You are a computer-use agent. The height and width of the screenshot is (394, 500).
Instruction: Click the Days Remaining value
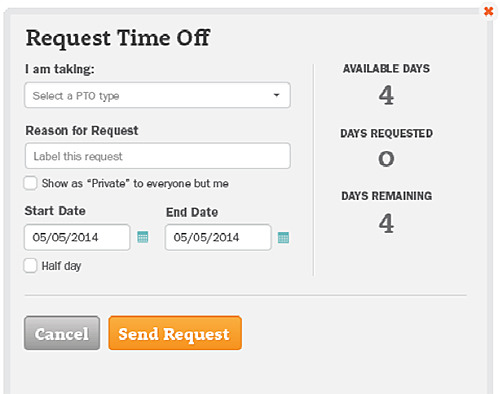click(386, 223)
